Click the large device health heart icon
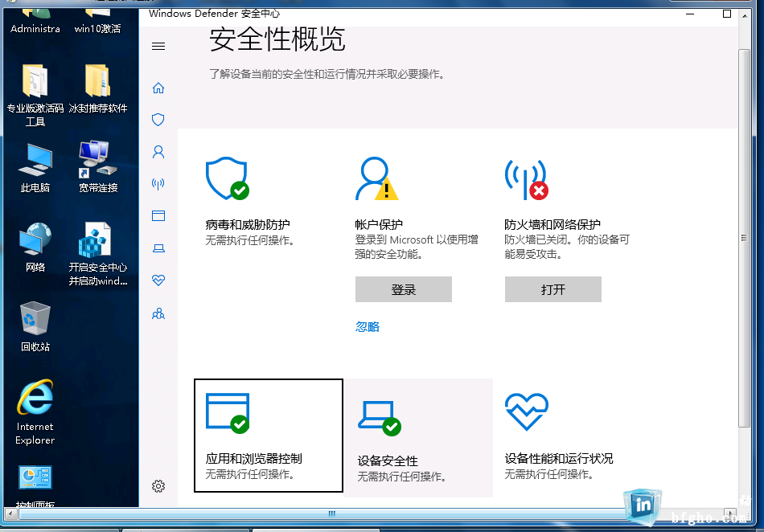Image resolution: width=764 pixels, height=532 pixels. pyautogui.click(x=527, y=411)
